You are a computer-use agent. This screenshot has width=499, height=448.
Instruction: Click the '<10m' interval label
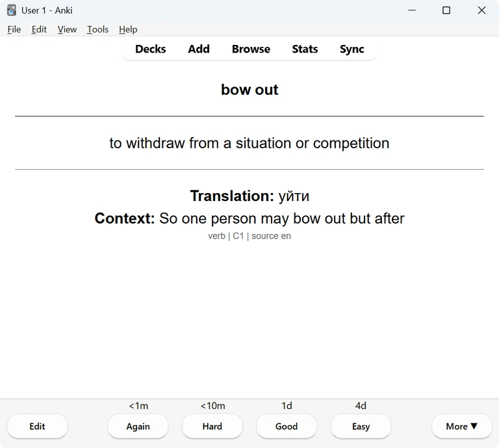click(x=212, y=406)
